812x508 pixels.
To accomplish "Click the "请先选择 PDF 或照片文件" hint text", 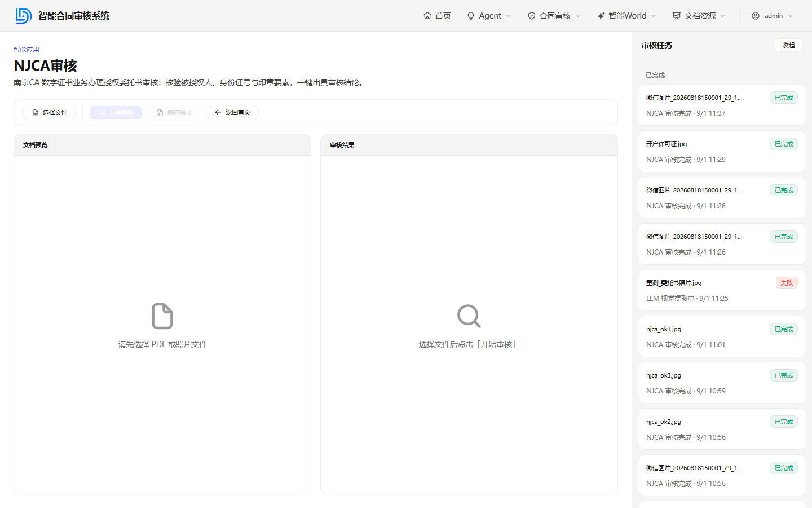I will (162, 344).
